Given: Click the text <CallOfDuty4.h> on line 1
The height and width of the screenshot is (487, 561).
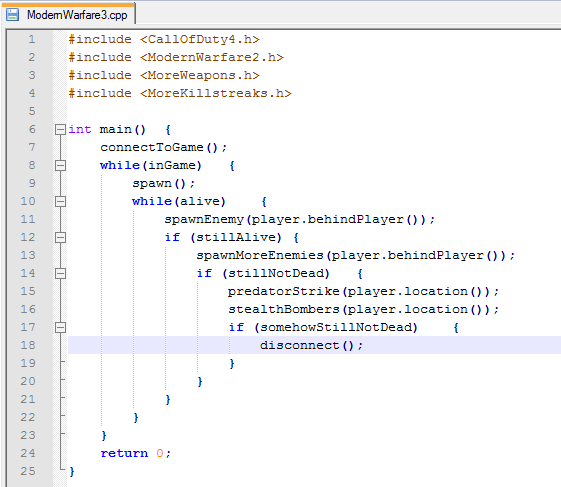Looking at the screenshot, I should (200, 39).
